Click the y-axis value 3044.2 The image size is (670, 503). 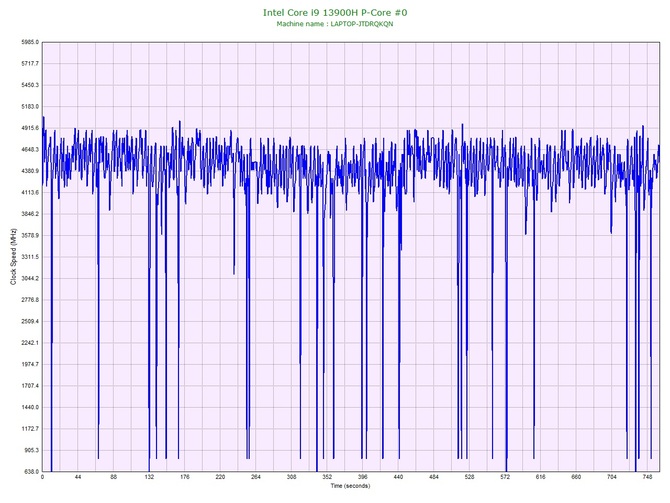(30, 279)
